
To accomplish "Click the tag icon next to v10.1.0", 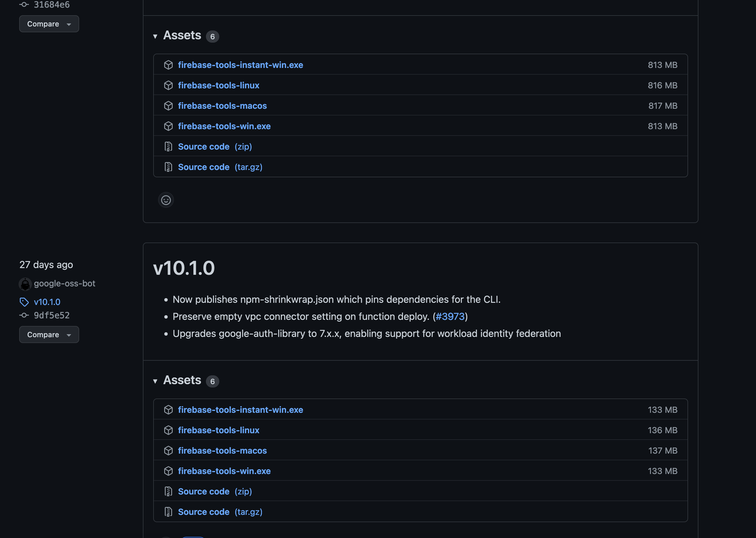I will (x=24, y=302).
